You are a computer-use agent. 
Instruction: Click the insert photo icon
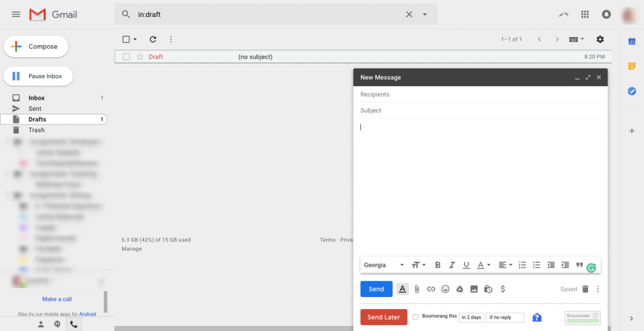474,289
